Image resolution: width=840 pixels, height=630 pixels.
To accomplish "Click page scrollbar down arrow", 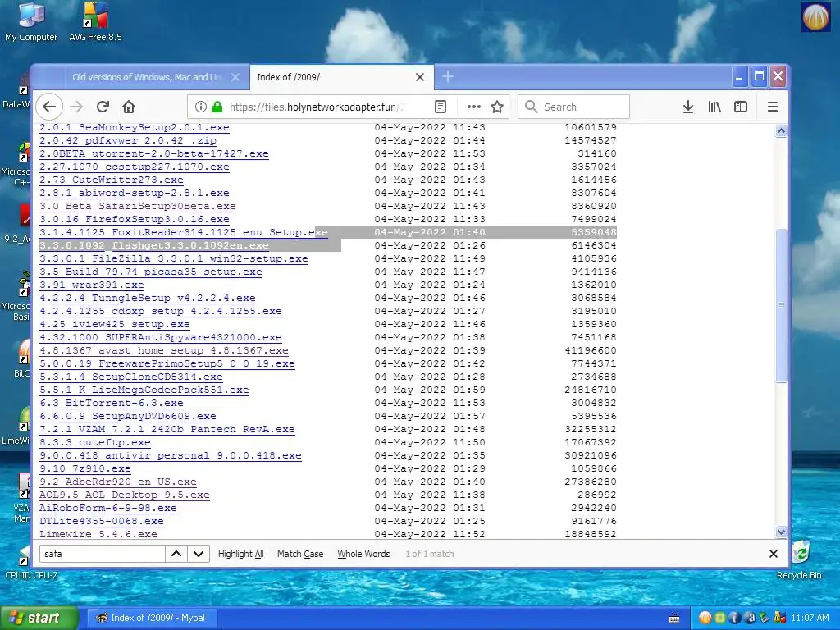I will tap(781, 532).
